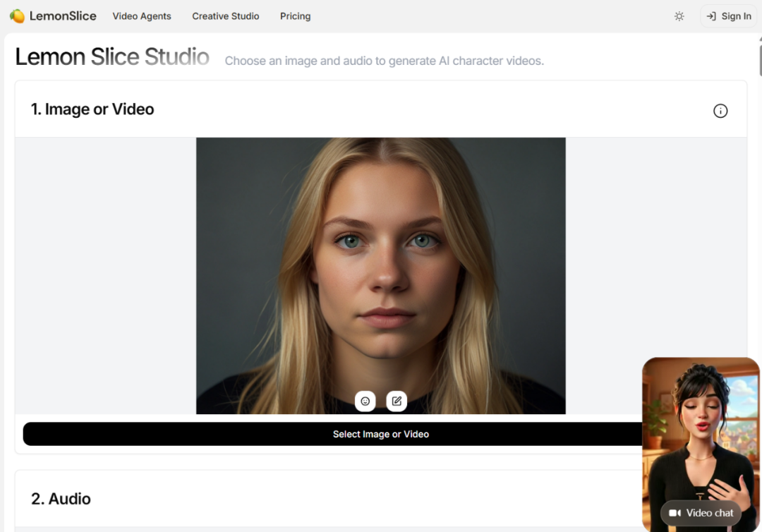Image resolution: width=762 pixels, height=532 pixels.
Task: Go to Creative Studio page
Action: (x=226, y=16)
